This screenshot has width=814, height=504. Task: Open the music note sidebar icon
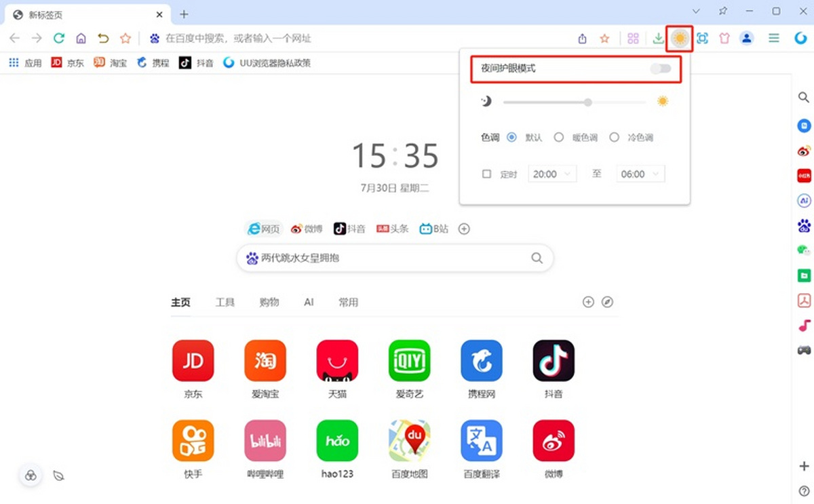point(804,326)
